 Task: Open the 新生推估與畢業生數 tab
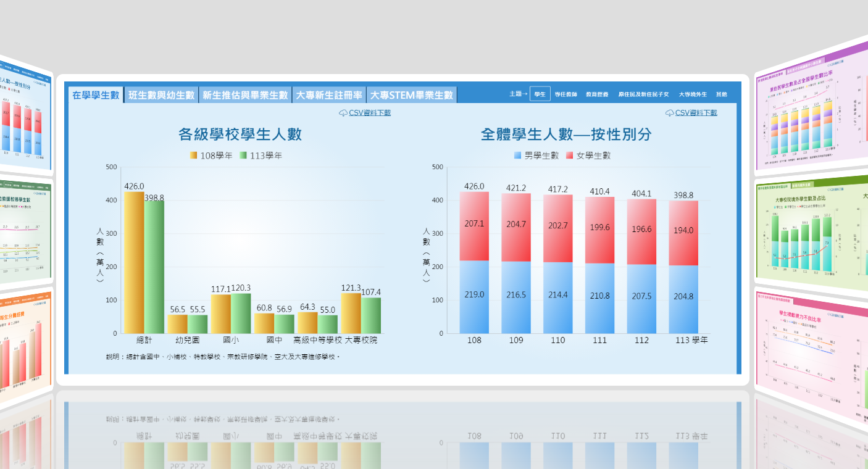pyautogui.click(x=245, y=95)
